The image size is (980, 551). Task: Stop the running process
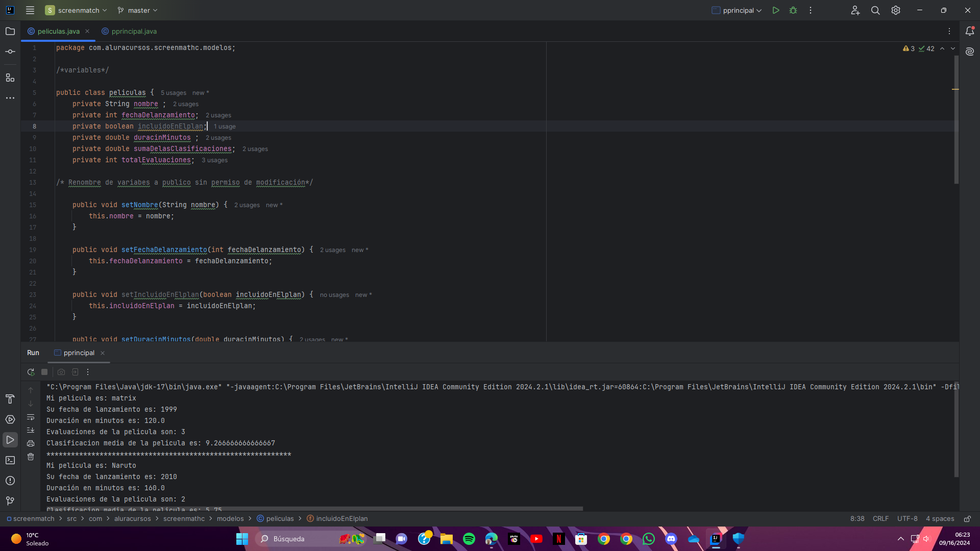pyautogui.click(x=44, y=372)
